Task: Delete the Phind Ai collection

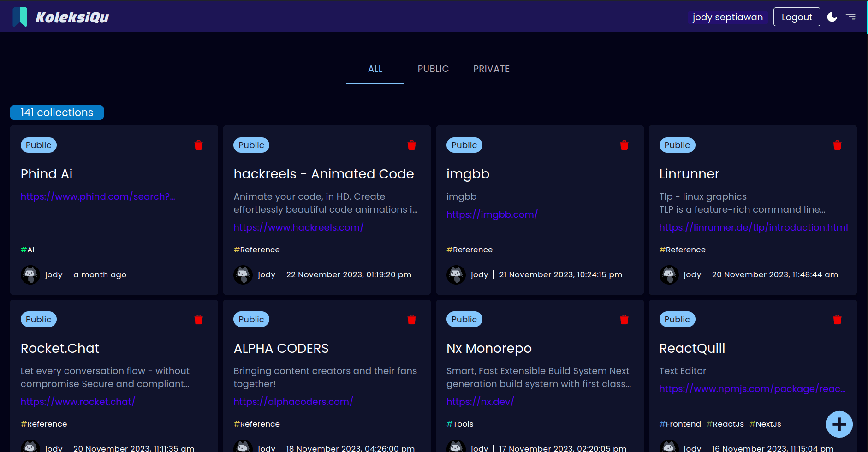Action: 199,145
